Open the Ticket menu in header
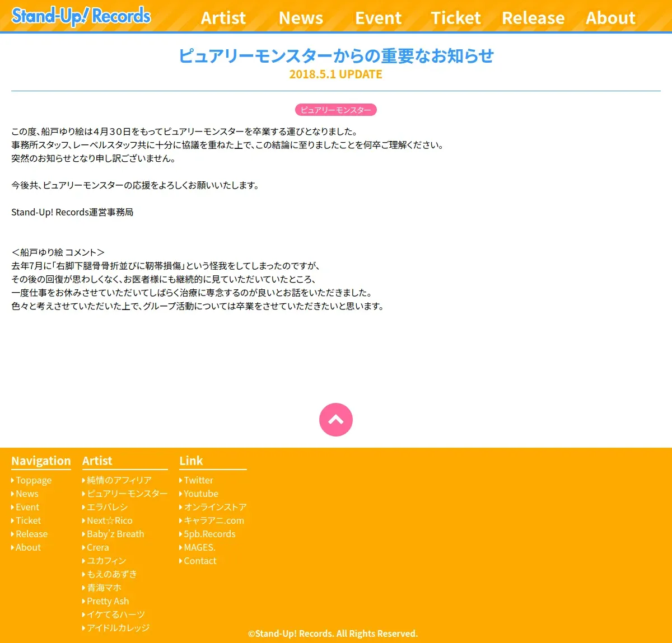 point(456,18)
